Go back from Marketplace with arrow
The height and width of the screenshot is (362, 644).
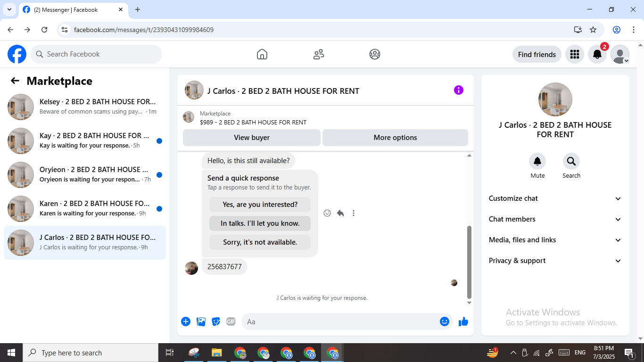(15, 81)
